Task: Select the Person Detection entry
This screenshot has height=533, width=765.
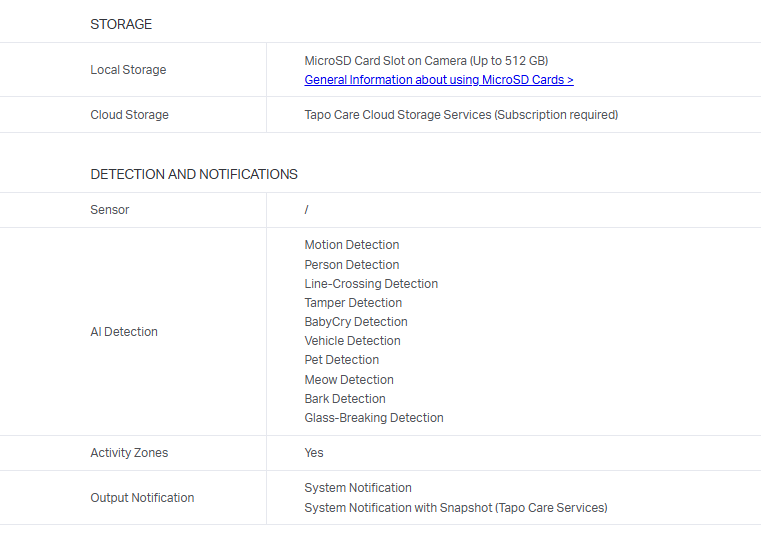Action: [352, 265]
